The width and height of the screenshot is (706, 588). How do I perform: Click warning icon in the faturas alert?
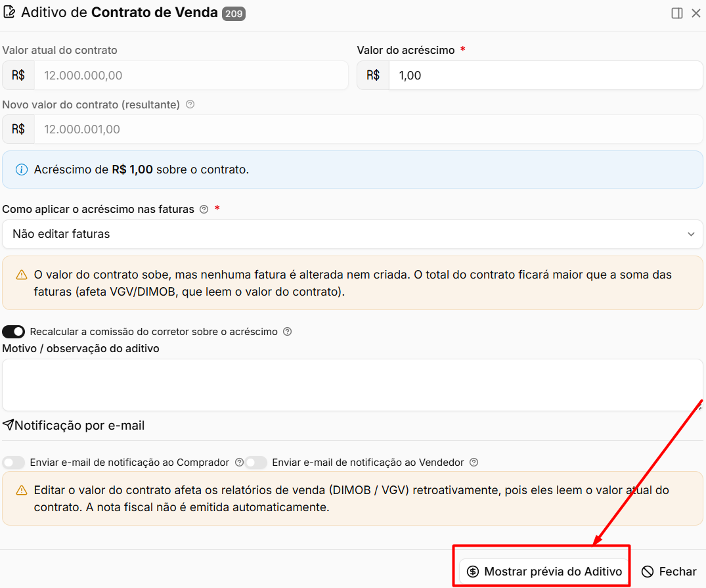[22, 275]
